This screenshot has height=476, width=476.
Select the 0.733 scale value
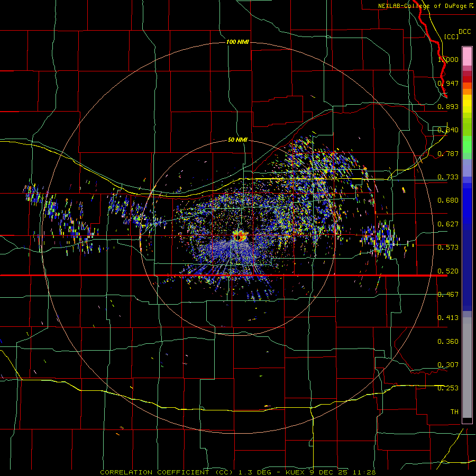(448, 177)
